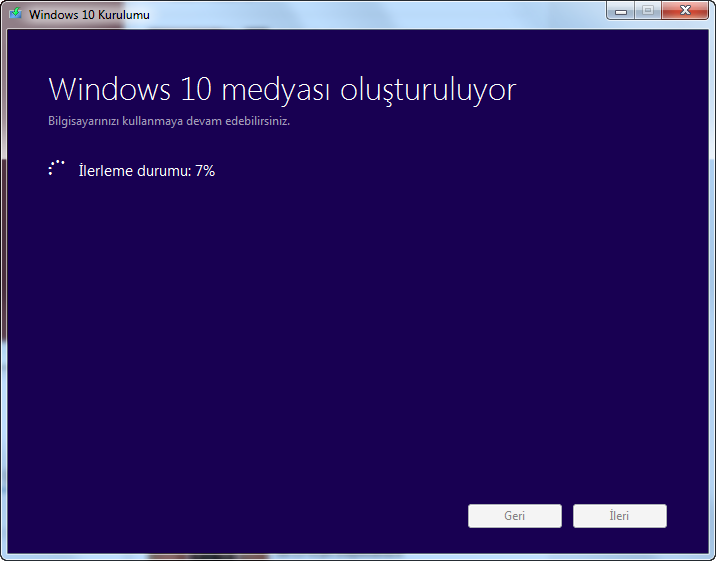This screenshot has width=716, height=561.
Task: Click the Geri back button
Action: coord(515,516)
